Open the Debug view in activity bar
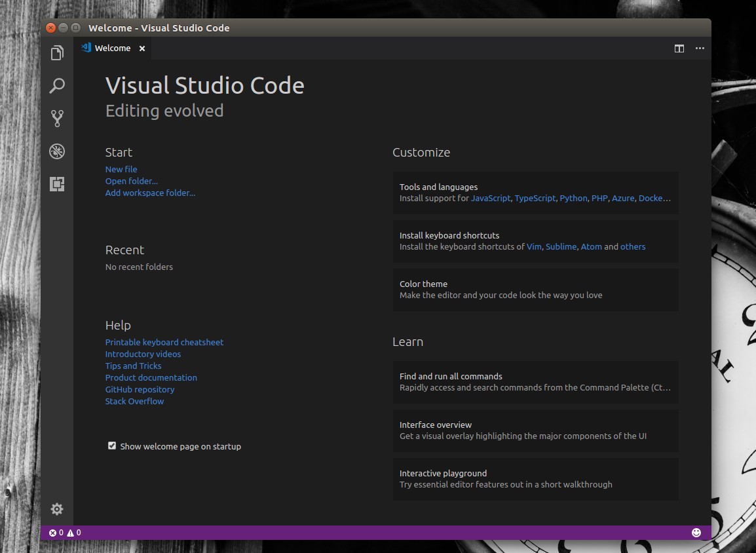Screen dimensions: 756x553 pyautogui.click(x=57, y=151)
